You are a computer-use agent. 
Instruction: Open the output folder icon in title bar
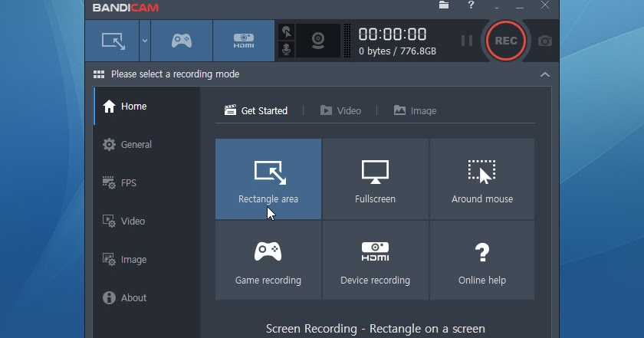[444, 5]
